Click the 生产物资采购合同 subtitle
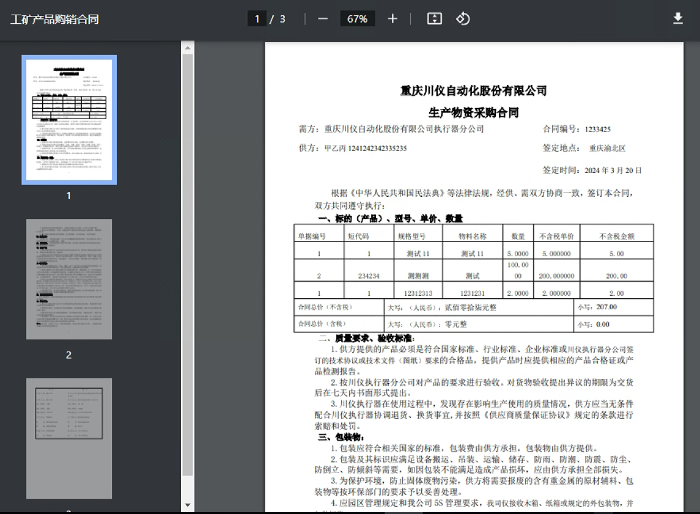This screenshot has height=514, width=700. 473,112
